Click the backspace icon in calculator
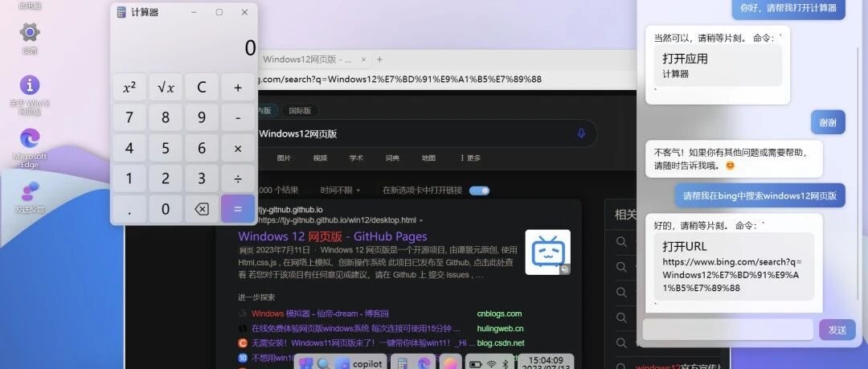Screen dimensions: 868x369 tap(202, 209)
